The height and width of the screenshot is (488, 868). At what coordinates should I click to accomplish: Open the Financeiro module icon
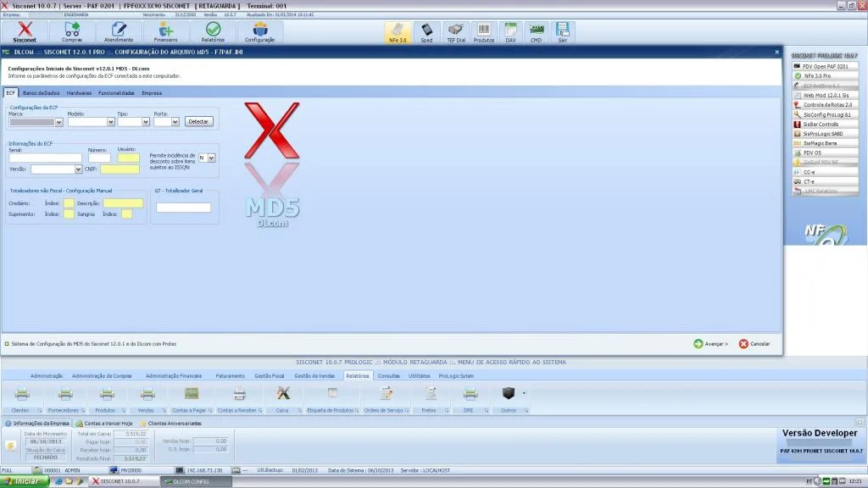(165, 32)
